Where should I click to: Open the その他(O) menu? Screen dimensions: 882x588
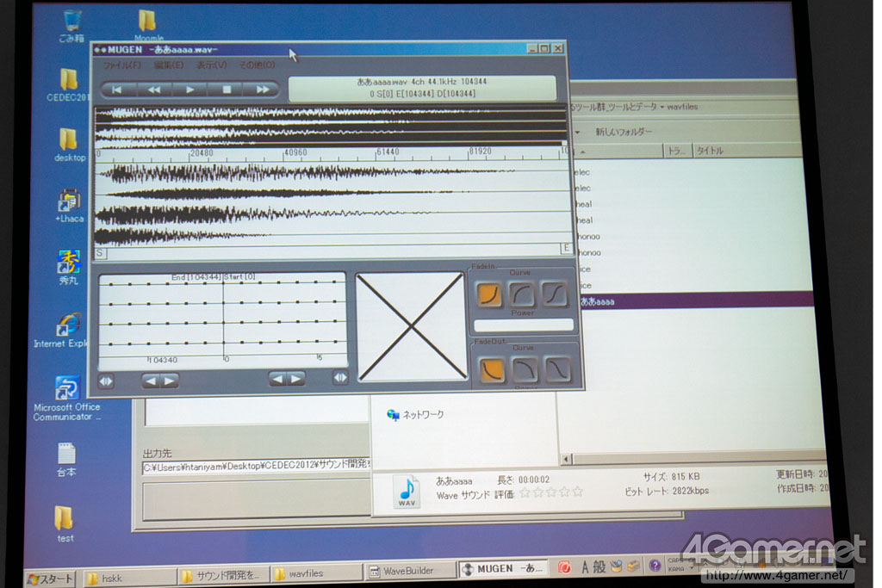click(258, 65)
